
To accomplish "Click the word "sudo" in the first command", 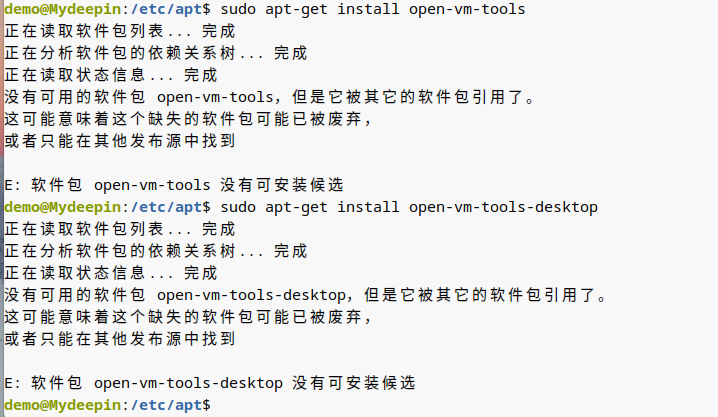I will point(237,9).
